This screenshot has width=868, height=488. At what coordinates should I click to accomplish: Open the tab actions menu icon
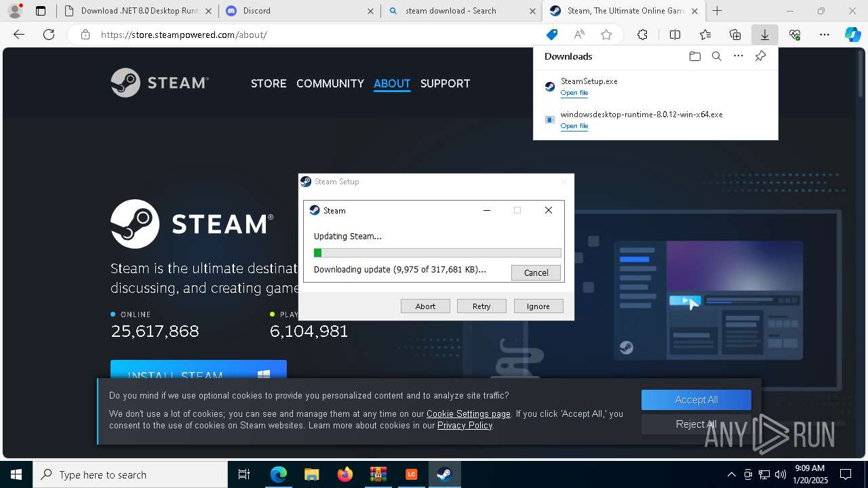(x=41, y=11)
